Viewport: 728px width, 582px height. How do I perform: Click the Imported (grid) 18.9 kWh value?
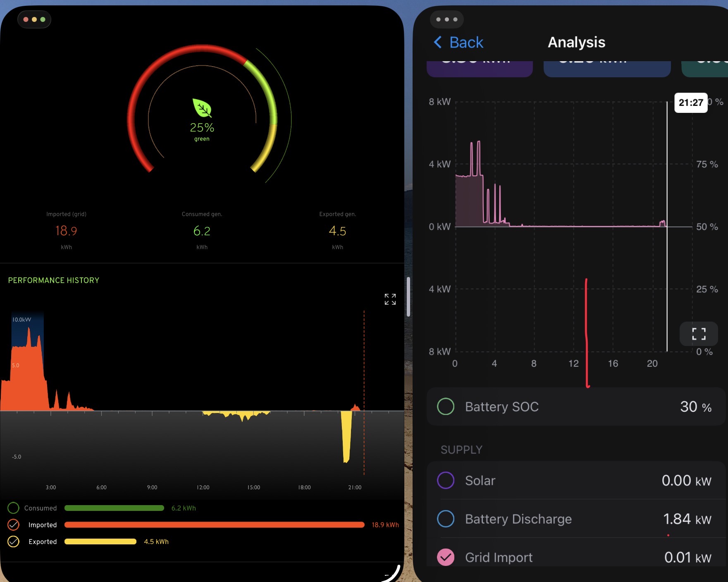[66, 231]
